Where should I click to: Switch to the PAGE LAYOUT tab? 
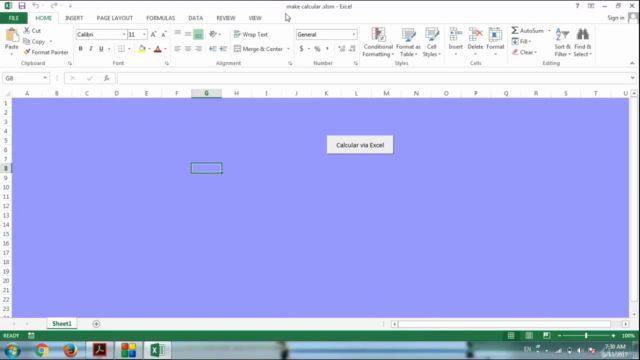click(115, 18)
